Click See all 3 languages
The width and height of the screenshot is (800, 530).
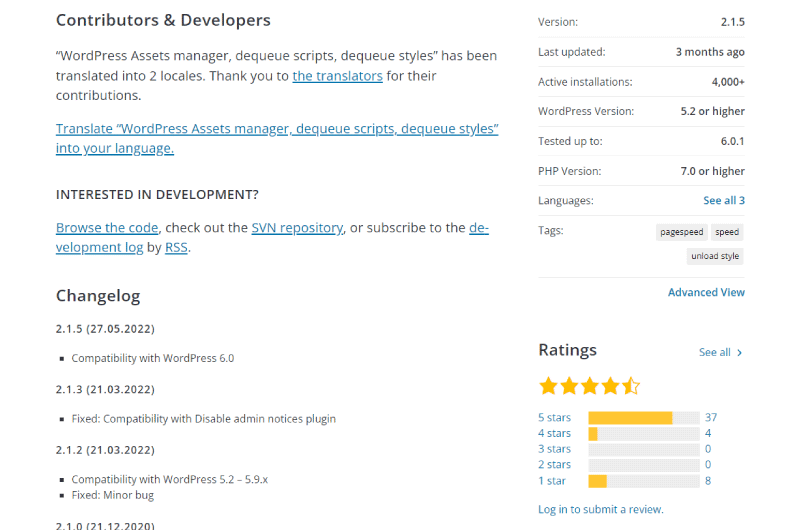[723, 200]
